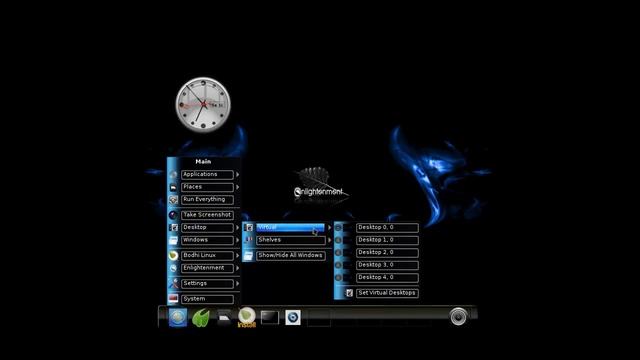
Task: Open the Settings menu entry
Action: tap(207, 284)
